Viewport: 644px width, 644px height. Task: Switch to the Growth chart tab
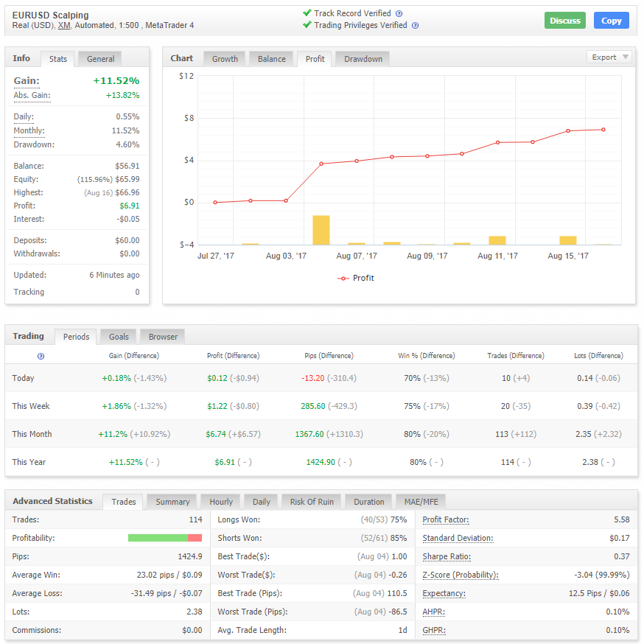225,59
